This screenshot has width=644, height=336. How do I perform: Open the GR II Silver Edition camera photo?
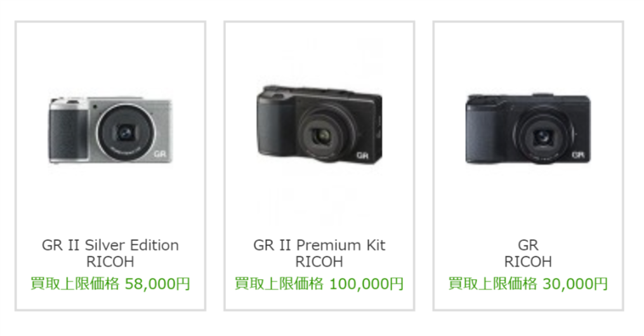(110, 130)
